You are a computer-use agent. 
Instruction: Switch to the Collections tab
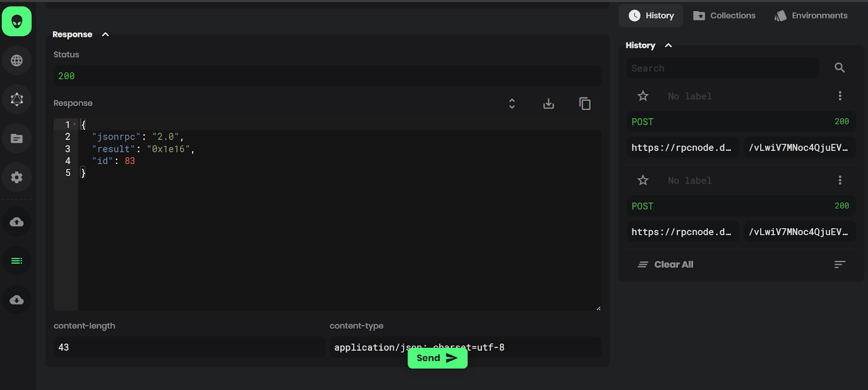(x=724, y=16)
